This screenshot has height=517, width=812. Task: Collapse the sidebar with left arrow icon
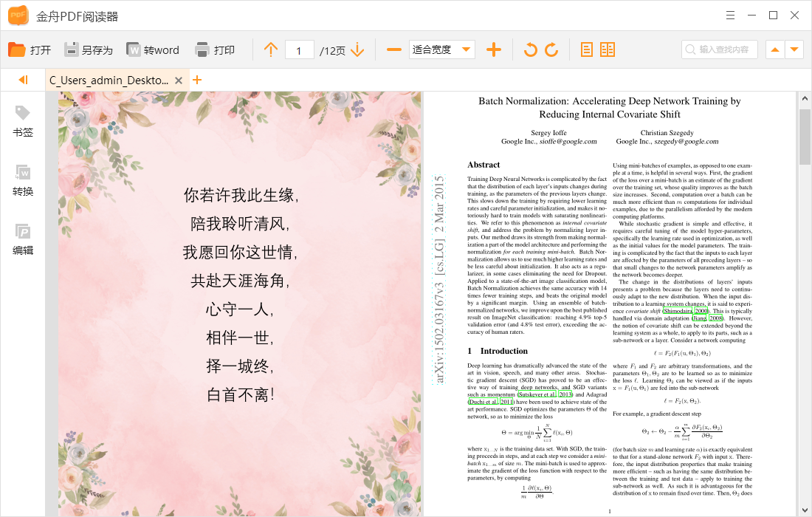click(23, 80)
